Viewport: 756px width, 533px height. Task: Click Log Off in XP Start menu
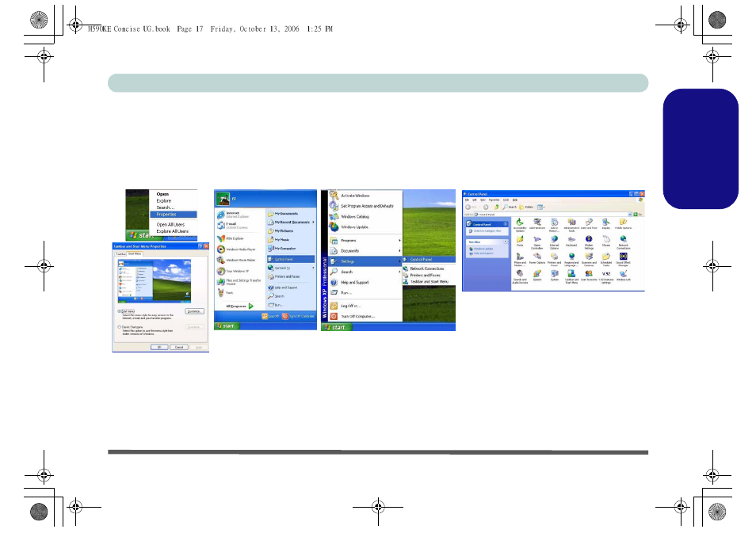point(270,316)
